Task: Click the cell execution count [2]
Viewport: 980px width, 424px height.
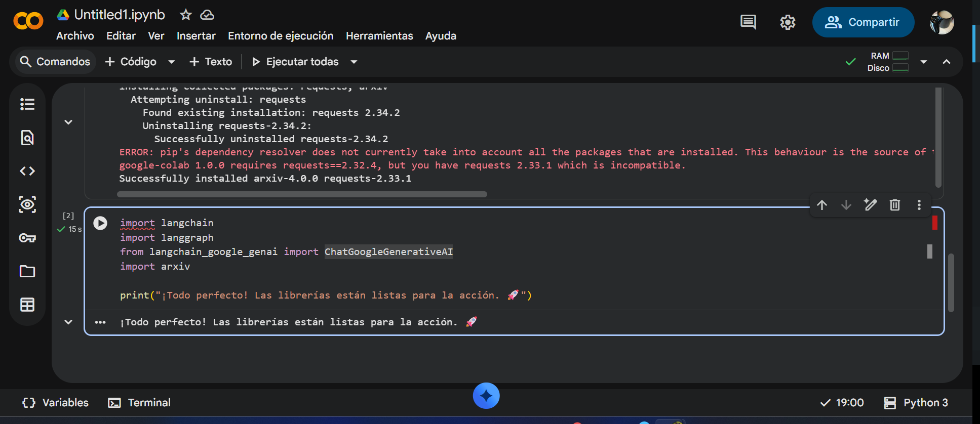Action: pos(68,216)
